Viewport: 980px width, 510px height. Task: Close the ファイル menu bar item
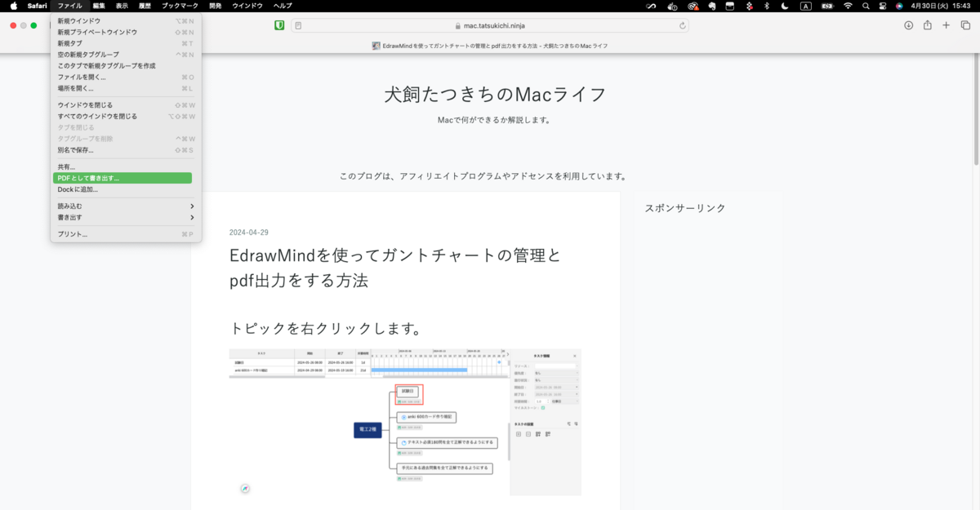point(69,6)
